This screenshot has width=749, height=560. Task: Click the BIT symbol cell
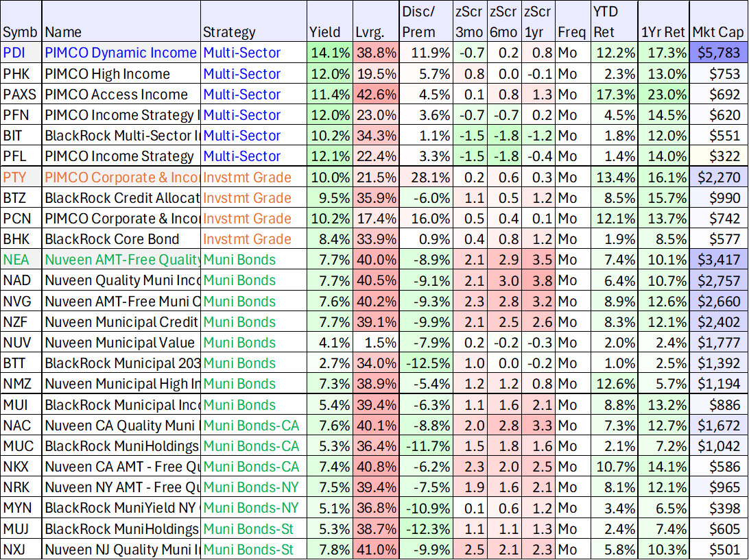tap(21, 135)
